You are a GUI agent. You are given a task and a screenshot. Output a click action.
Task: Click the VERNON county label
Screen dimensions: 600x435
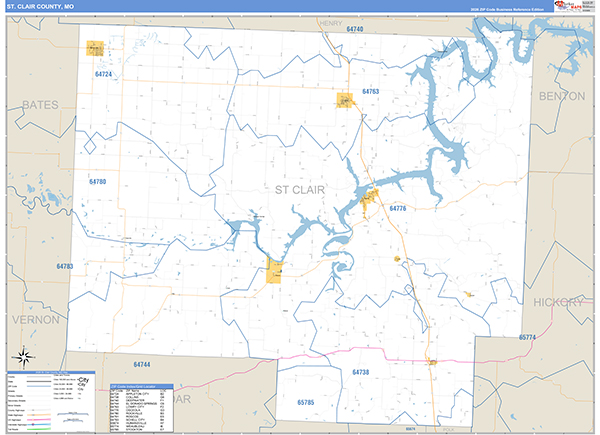pyautogui.click(x=36, y=319)
